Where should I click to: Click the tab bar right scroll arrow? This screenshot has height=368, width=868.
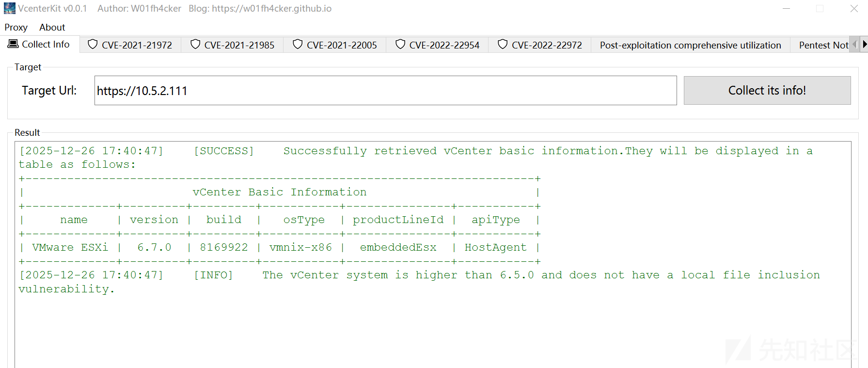(x=864, y=44)
